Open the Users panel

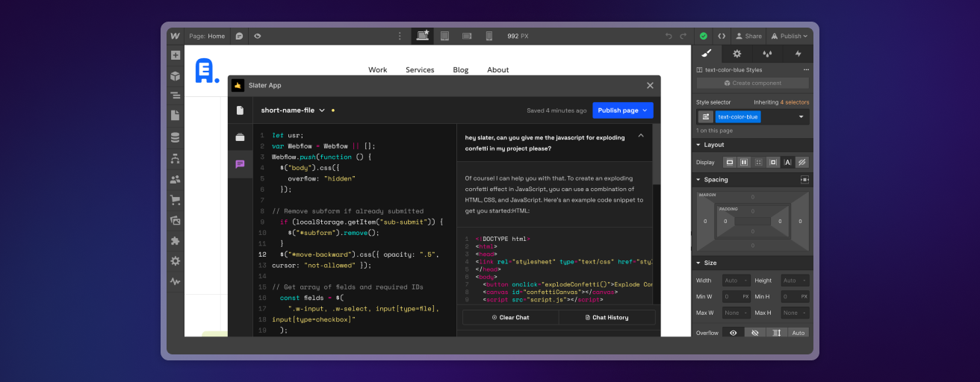pyautogui.click(x=175, y=179)
